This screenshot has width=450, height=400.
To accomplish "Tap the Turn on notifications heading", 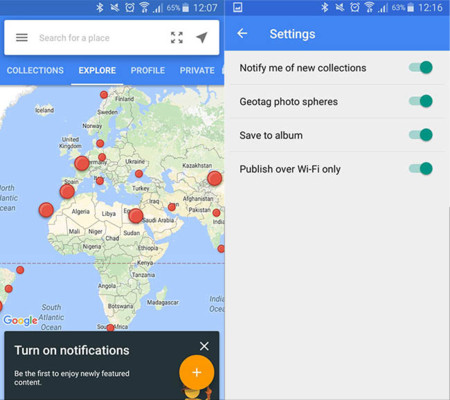I will pyautogui.click(x=72, y=350).
